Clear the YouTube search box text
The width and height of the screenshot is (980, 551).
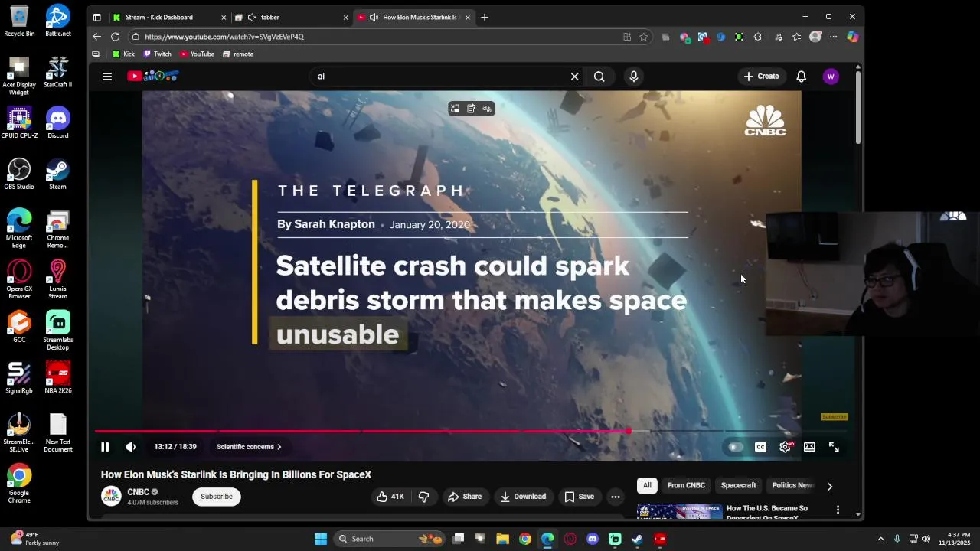pos(574,77)
